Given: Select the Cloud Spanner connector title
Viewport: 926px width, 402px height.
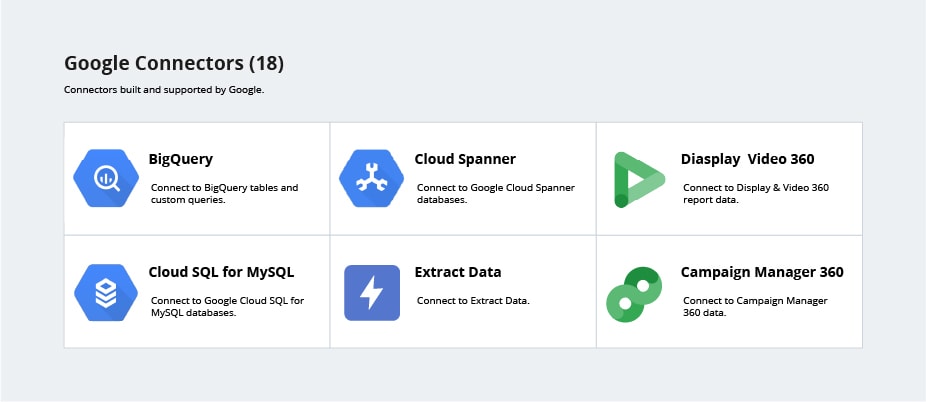Looking at the screenshot, I should click(465, 159).
